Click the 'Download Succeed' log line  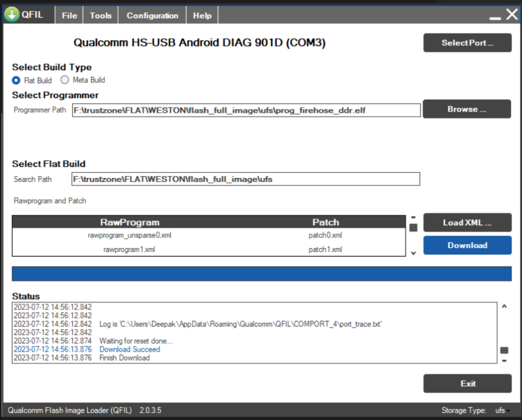[130, 349]
